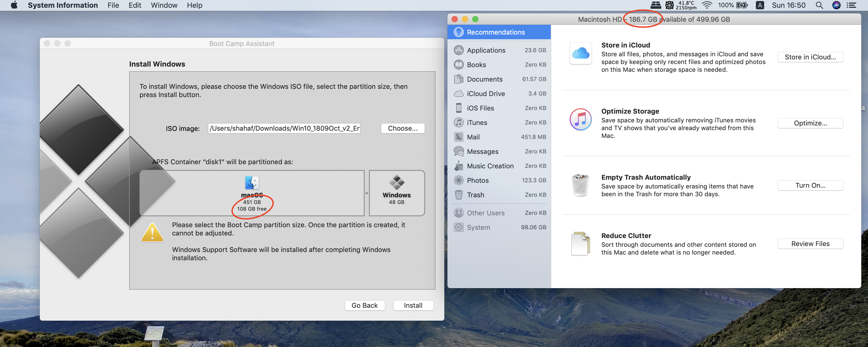Open the Documents category
This screenshot has height=347, width=868.
[484, 79]
